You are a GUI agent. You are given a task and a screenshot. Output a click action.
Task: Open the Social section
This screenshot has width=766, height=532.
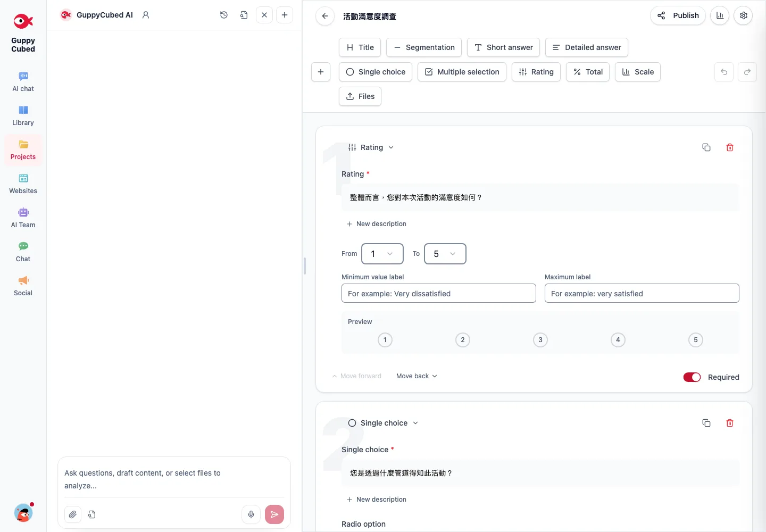pos(23,286)
